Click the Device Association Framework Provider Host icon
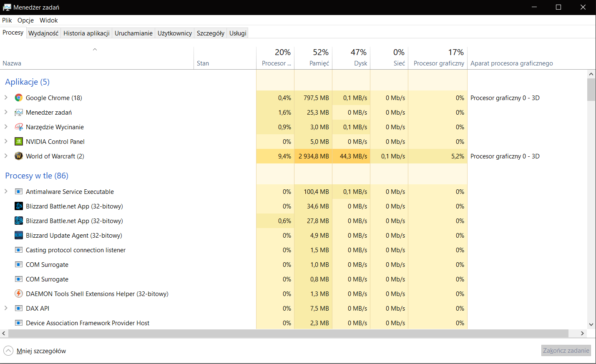The width and height of the screenshot is (596, 364). coord(18,323)
